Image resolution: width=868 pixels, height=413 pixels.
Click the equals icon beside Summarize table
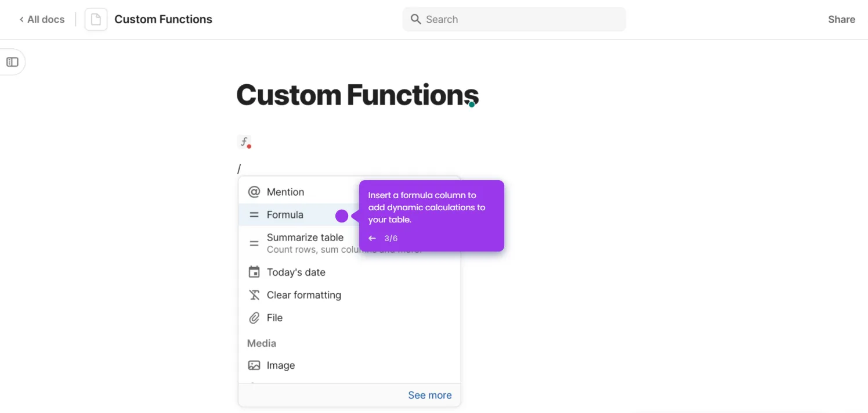[x=254, y=243]
